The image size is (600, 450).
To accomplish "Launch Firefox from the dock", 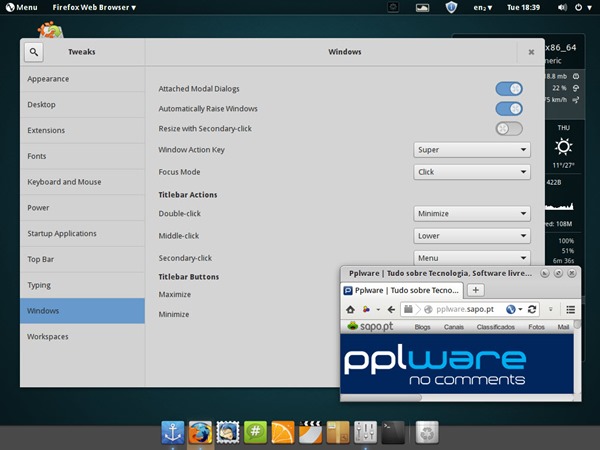I will click(200, 432).
